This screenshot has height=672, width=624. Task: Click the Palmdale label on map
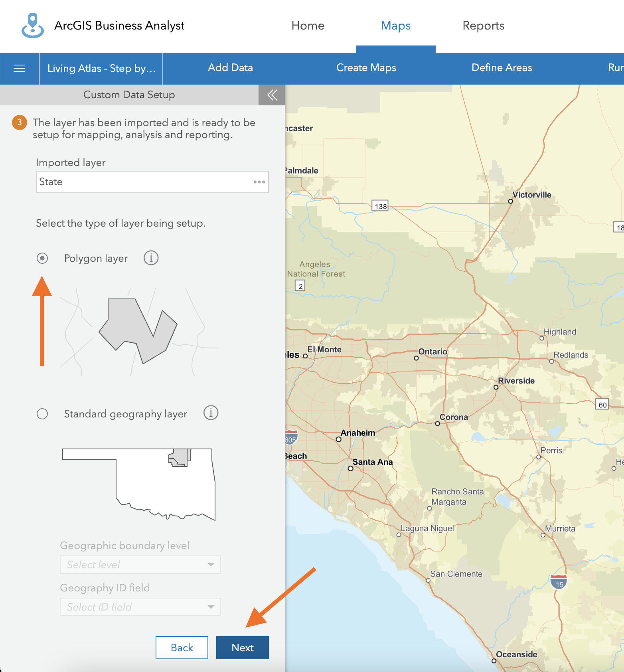(x=302, y=170)
